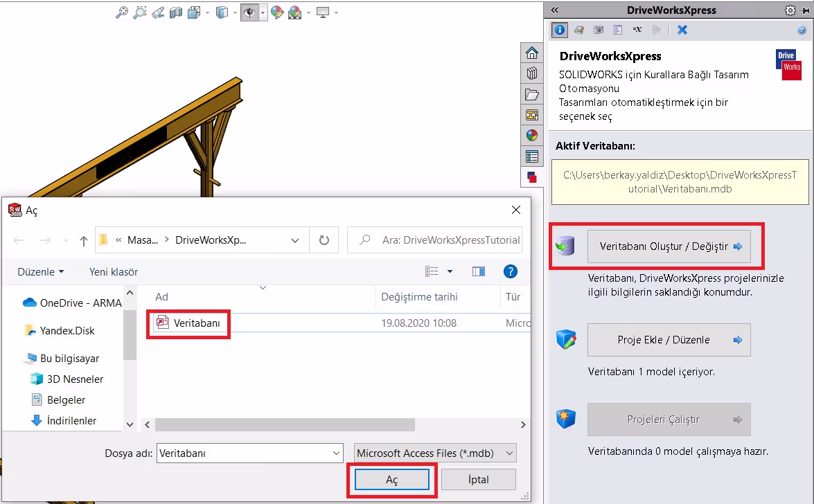
Task: Select the Zoom to Area tool
Action: click(140, 12)
